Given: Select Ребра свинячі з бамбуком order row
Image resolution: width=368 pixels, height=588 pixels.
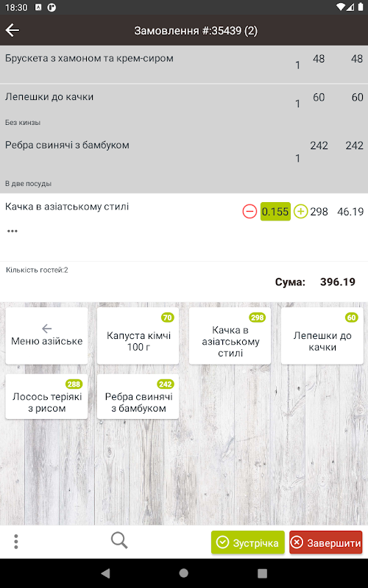Looking at the screenshot, I should click(x=184, y=163).
